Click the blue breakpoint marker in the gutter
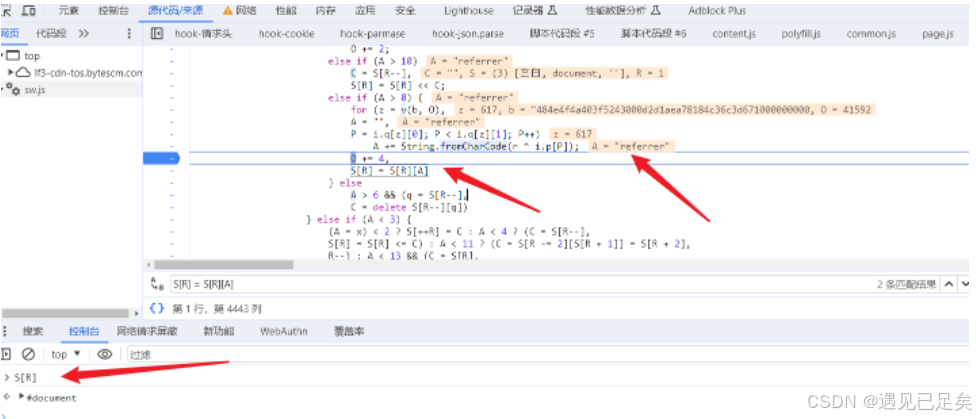The height and width of the screenshot is (419, 976). 161,159
